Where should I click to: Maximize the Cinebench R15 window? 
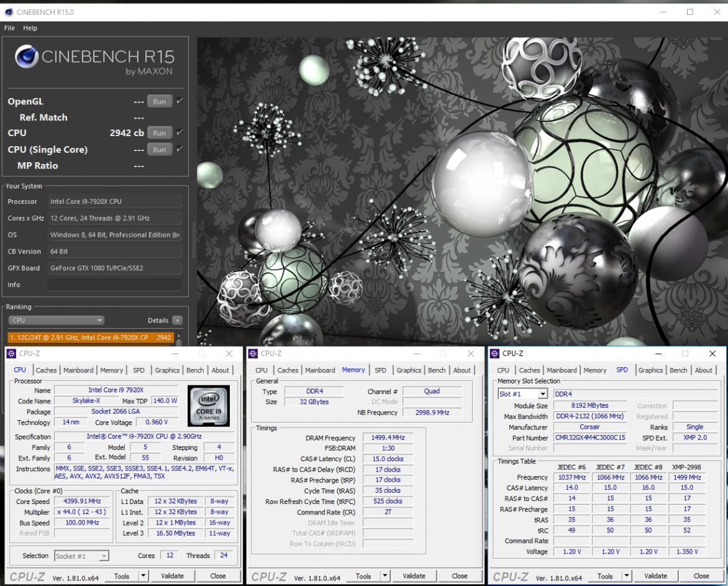click(689, 12)
